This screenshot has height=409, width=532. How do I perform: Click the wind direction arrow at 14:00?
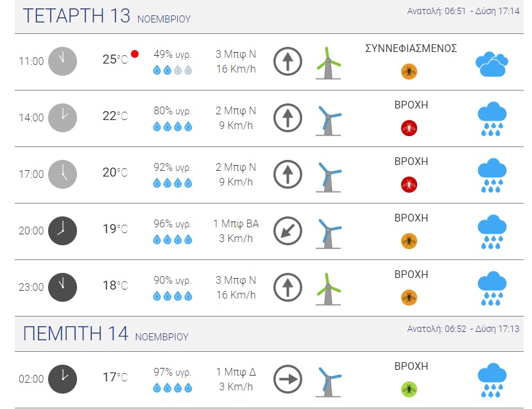(287, 118)
